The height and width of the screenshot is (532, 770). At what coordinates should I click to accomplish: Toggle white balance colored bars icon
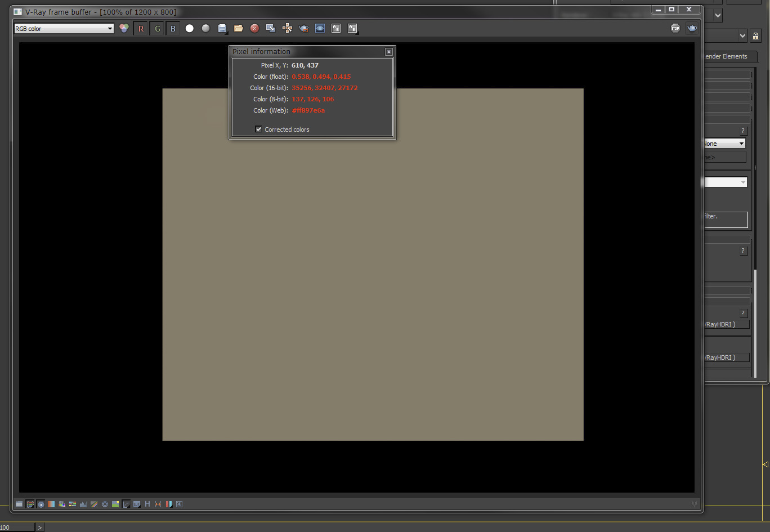tap(73, 504)
